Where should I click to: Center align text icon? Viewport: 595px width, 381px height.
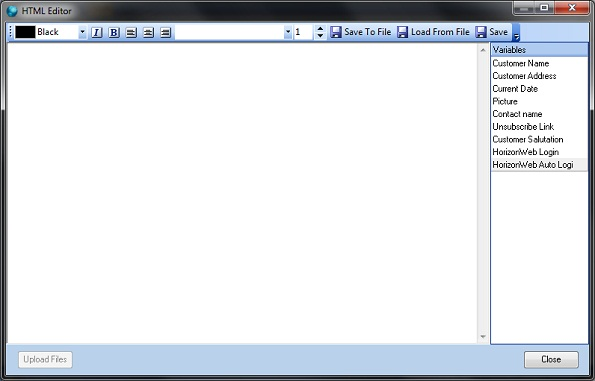148,32
